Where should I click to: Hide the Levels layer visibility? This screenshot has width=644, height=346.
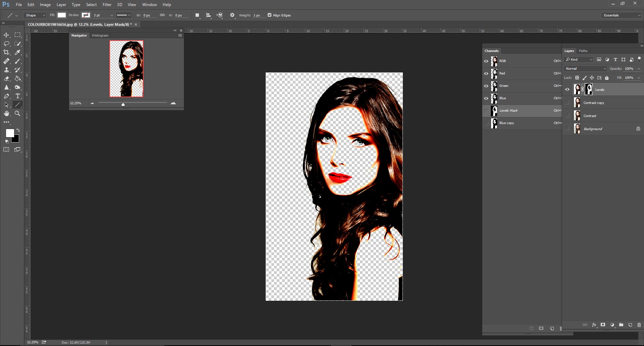[567, 90]
